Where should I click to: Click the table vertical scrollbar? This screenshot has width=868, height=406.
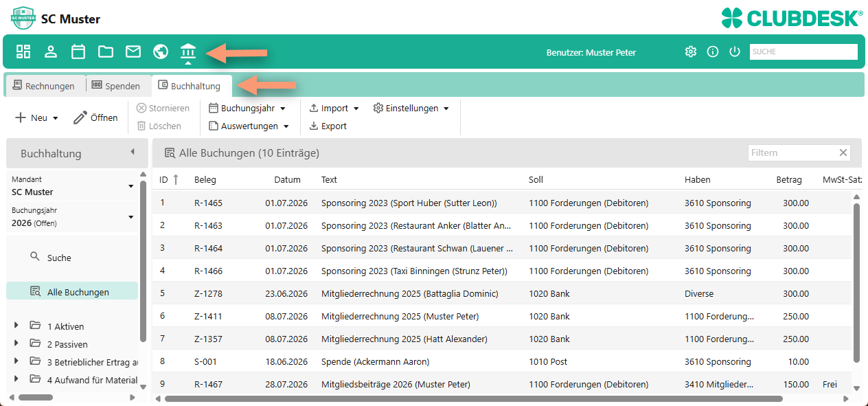point(856,282)
